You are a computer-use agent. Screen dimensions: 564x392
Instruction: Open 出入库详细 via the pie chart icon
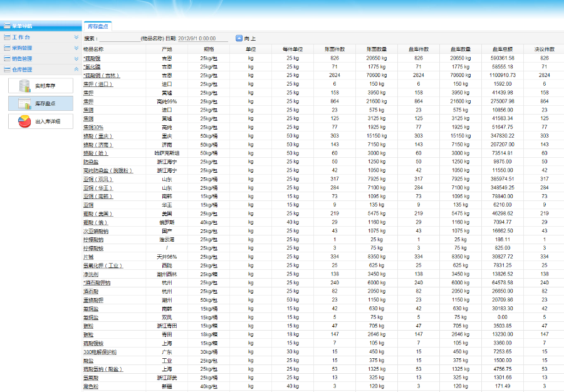(24, 120)
